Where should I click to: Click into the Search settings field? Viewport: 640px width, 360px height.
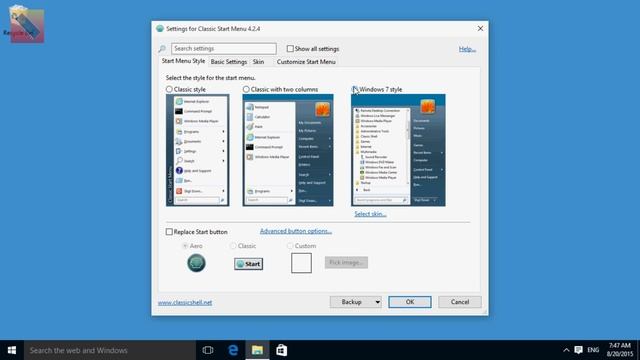[x=224, y=49]
